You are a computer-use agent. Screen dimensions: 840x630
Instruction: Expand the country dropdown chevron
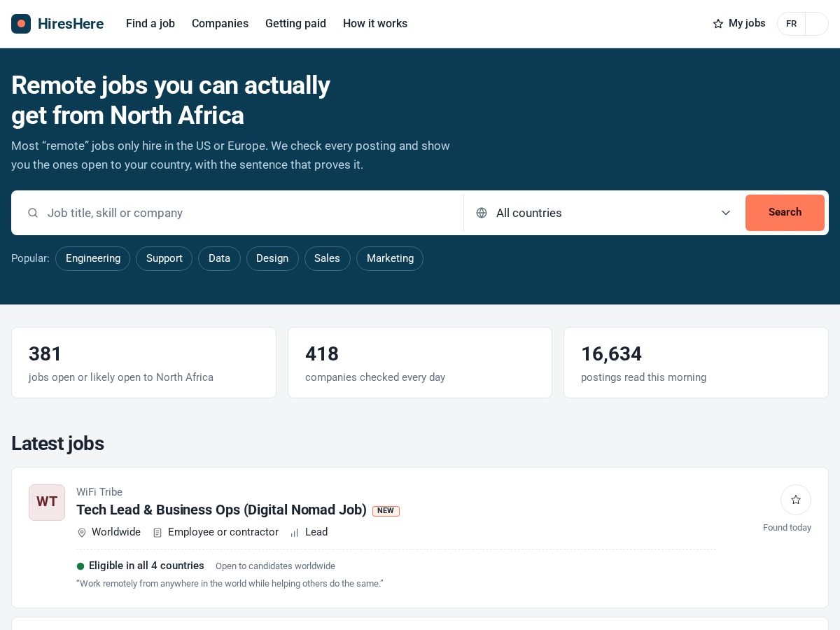(x=726, y=213)
